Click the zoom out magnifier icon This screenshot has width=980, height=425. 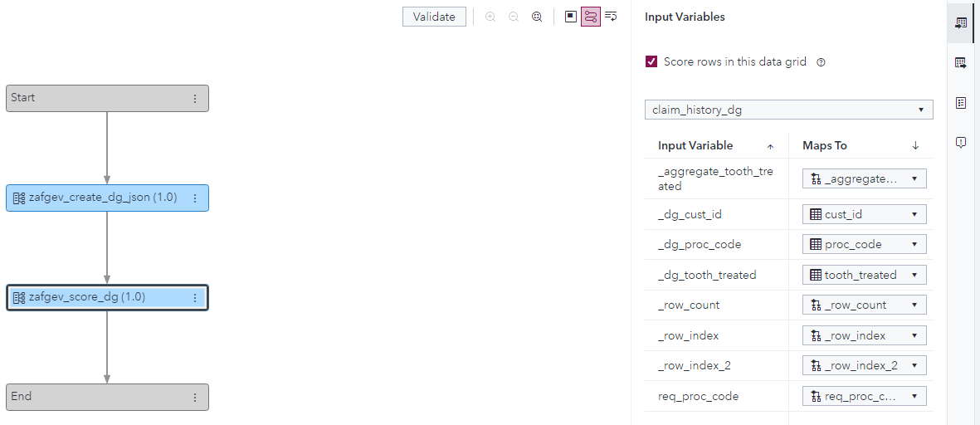coord(514,17)
